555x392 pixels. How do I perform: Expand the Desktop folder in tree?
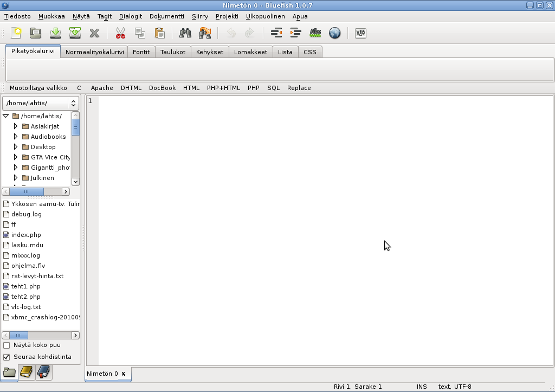click(x=16, y=147)
